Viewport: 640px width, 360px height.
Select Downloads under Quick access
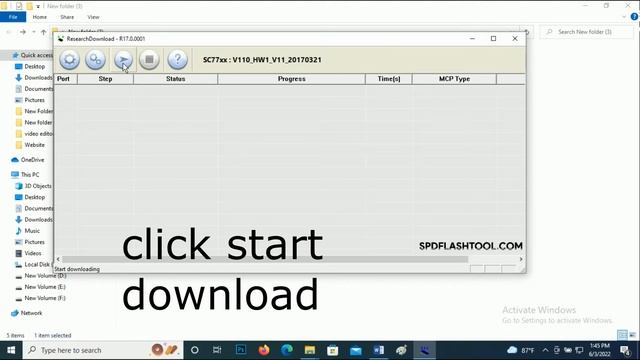point(33,78)
